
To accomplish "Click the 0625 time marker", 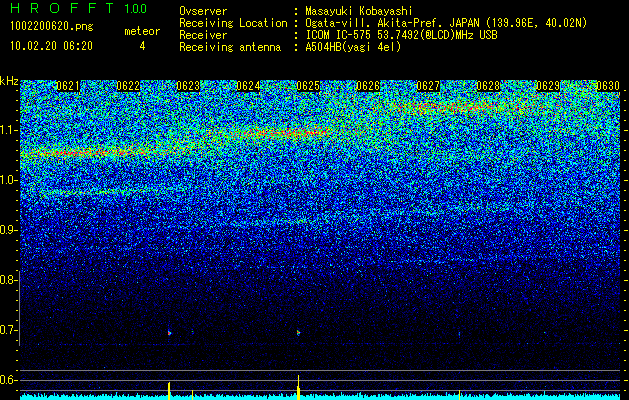I will pos(308,86).
